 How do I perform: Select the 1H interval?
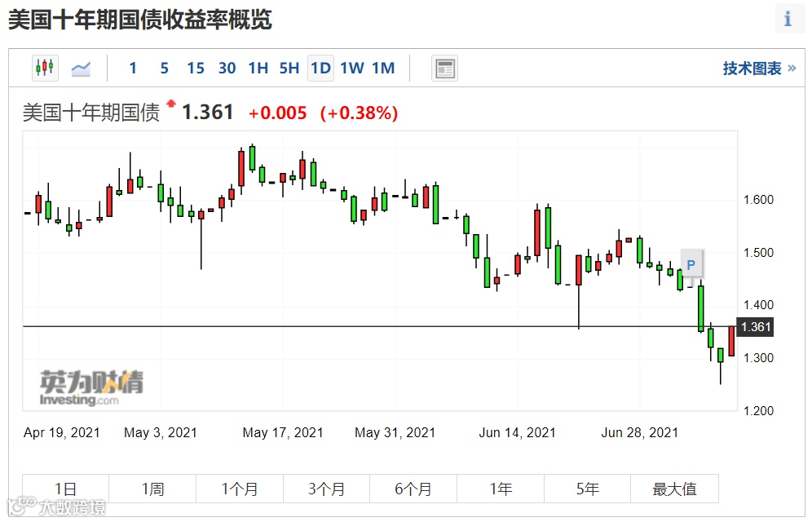tap(258, 69)
